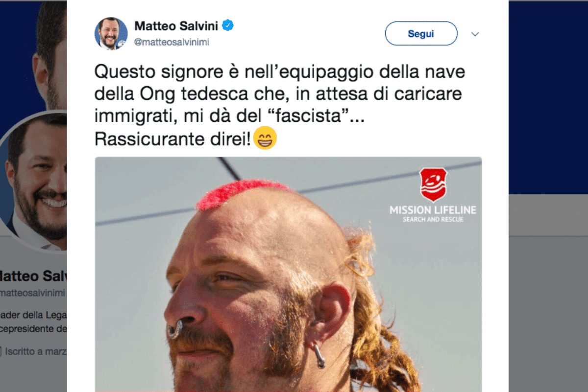Click the bold "Matteo Salv" profile name in sidebar

point(32,276)
